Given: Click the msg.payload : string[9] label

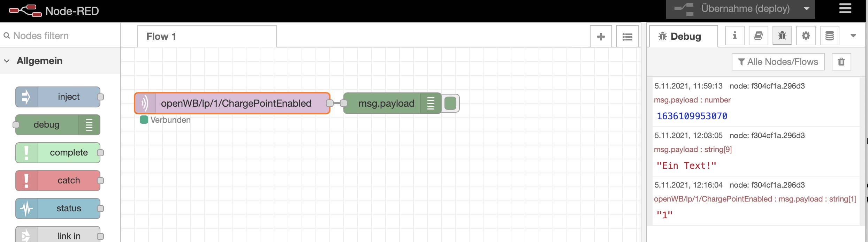Looking at the screenshot, I should (x=693, y=150).
